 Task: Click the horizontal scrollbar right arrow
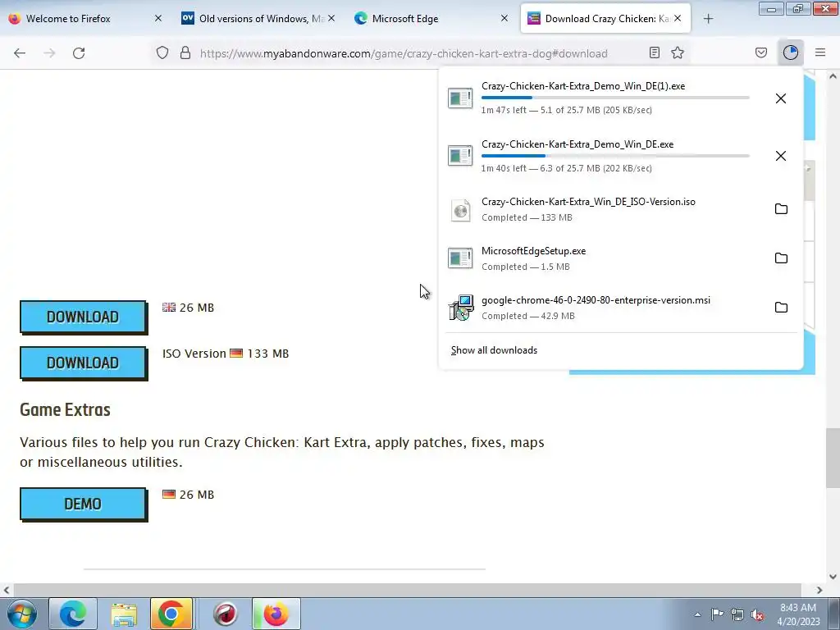tap(819, 590)
